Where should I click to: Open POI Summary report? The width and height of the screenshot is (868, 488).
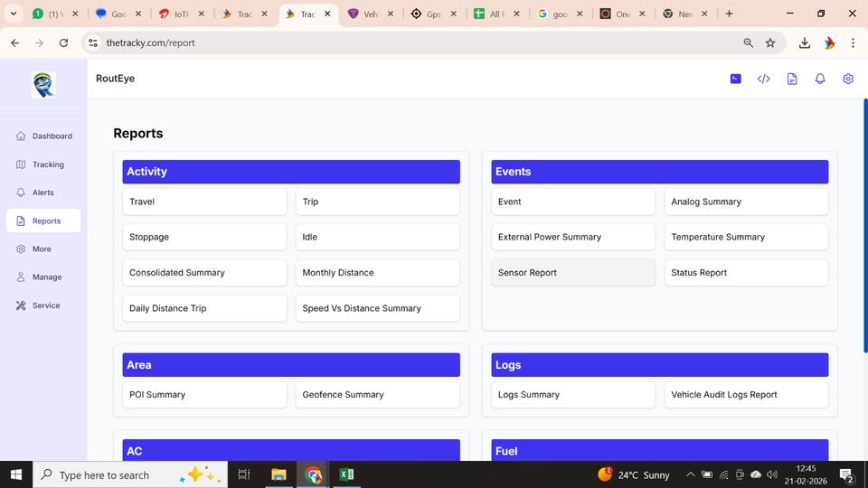(204, 395)
